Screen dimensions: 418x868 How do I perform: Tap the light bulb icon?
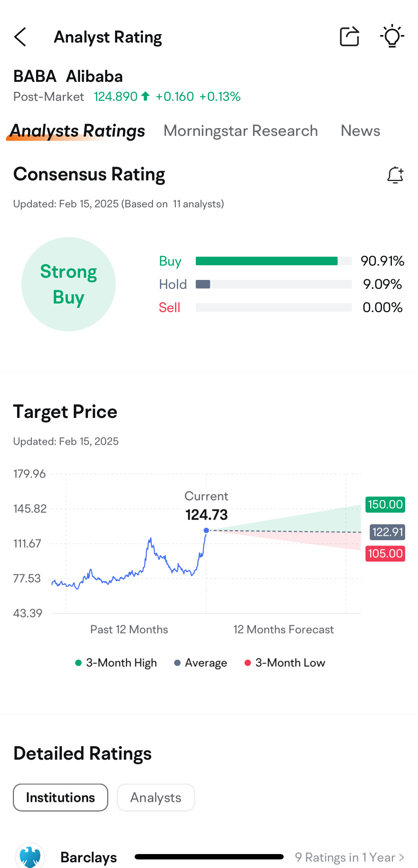(392, 36)
